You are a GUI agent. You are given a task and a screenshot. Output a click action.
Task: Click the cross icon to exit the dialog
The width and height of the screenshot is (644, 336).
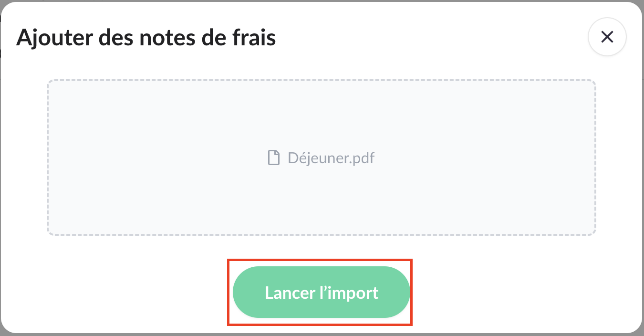[607, 37]
